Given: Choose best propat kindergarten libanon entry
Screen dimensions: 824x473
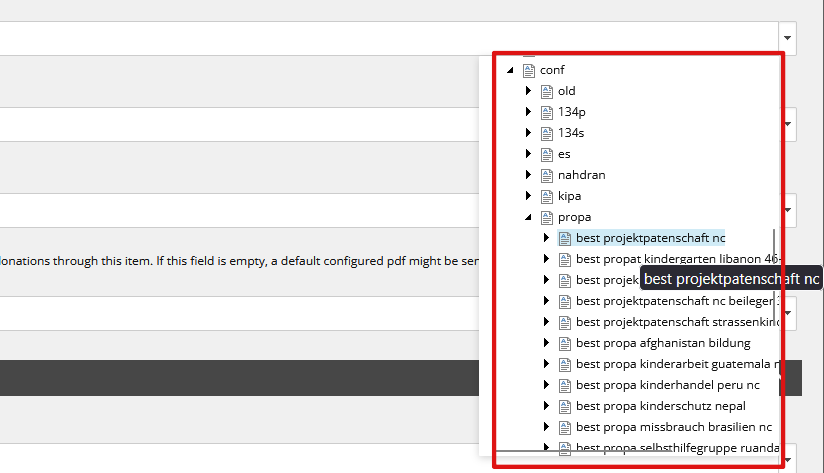Looking at the screenshot, I should click(677, 259).
